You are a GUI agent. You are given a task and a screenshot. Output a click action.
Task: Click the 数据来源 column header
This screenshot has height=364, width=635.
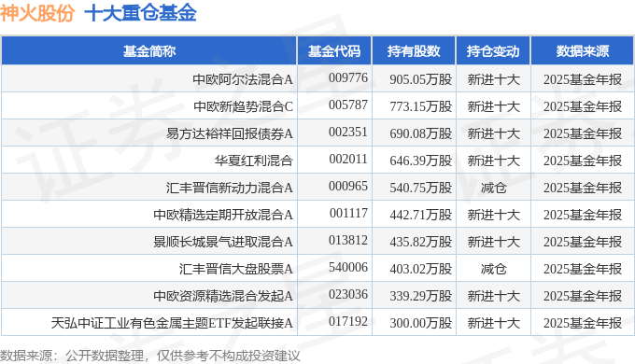pyautogui.click(x=583, y=51)
